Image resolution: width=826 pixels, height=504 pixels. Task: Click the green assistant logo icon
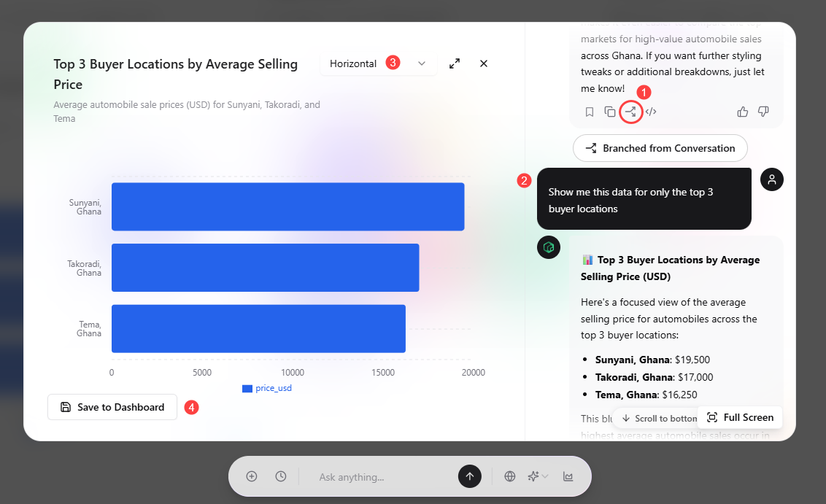coord(549,247)
